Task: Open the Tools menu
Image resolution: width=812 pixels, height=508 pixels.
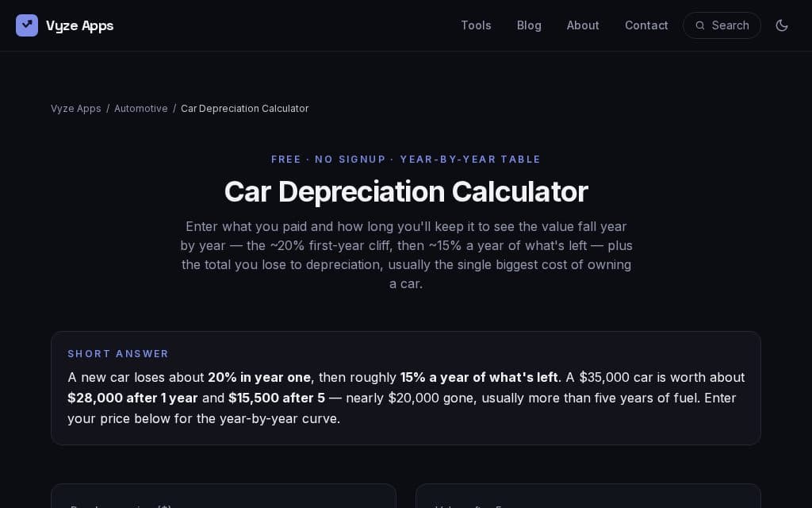Action: coord(476,25)
